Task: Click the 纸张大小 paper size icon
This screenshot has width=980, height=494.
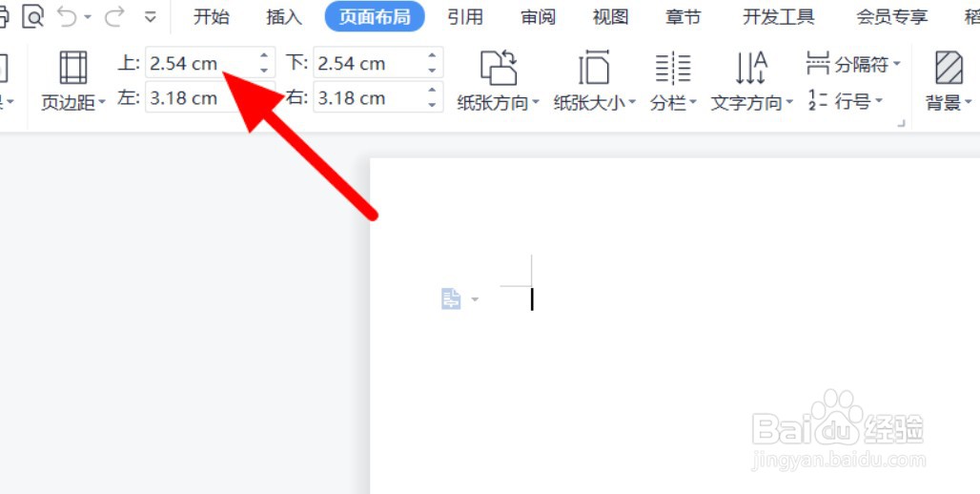Action: (x=594, y=68)
